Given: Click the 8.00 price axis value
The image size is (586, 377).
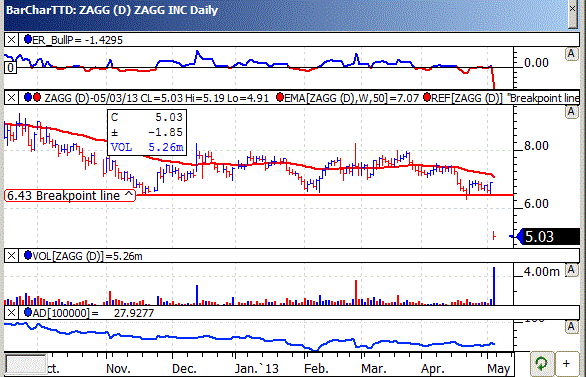Looking at the screenshot, I should 536,145.
